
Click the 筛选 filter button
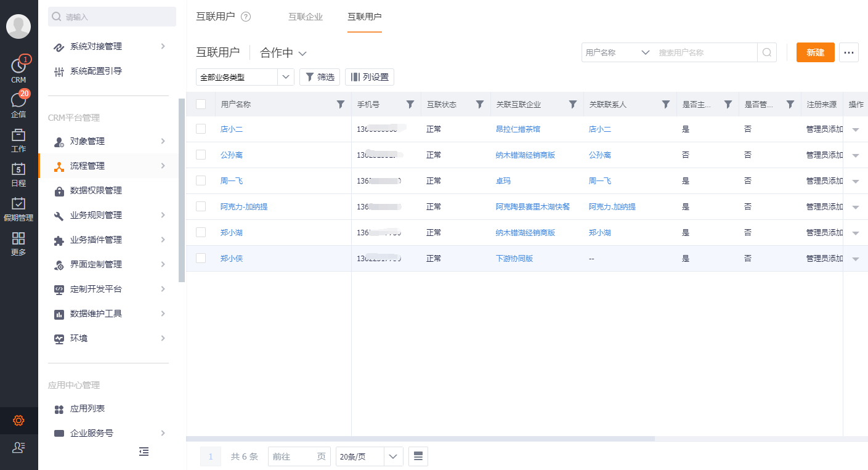coord(320,77)
